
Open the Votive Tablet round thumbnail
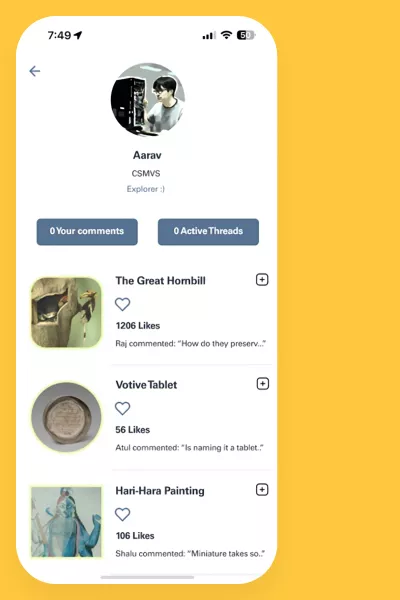pos(66,417)
